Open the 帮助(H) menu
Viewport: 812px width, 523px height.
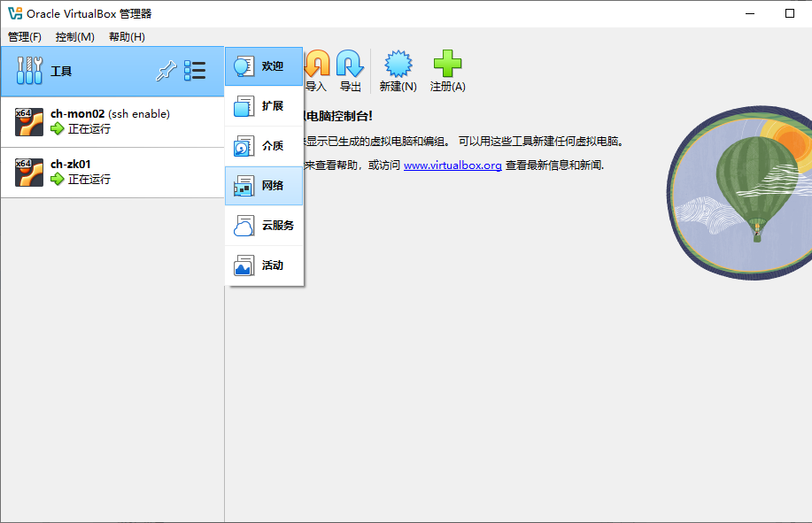point(127,37)
